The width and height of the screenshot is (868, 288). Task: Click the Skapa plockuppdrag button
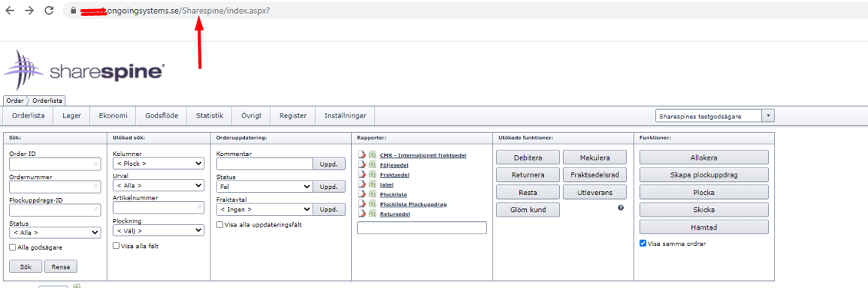(704, 175)
